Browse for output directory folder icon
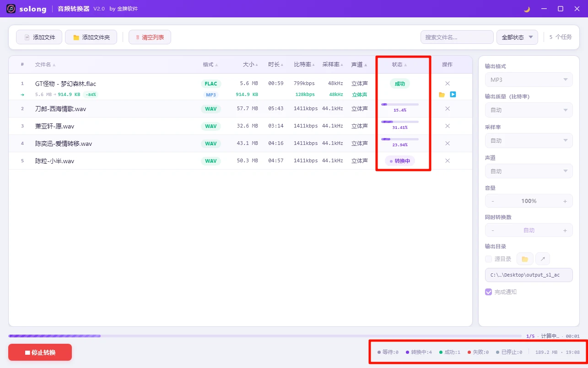 525,259
